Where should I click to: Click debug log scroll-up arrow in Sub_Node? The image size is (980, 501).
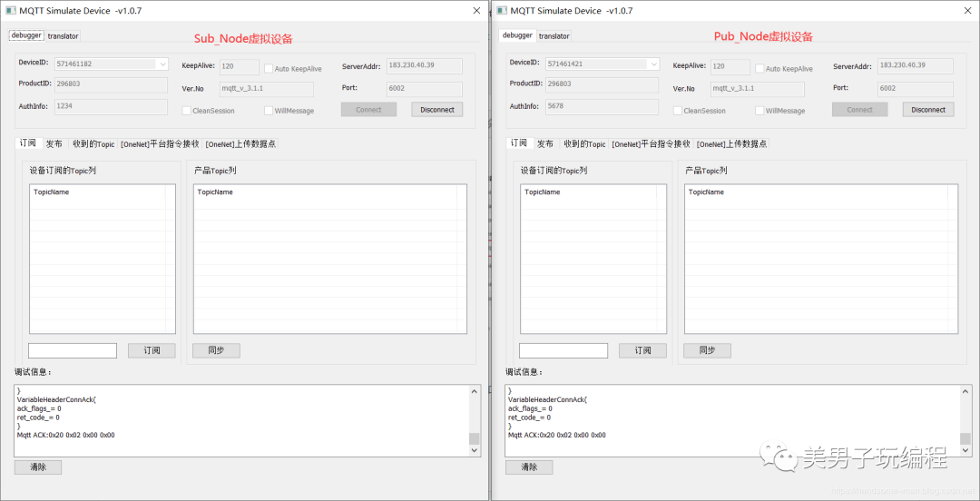point(475,391)
